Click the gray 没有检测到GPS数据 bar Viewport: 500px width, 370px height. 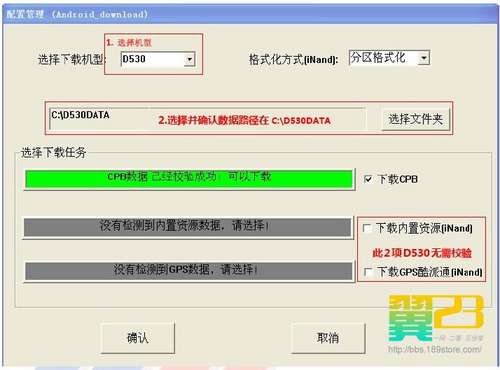(x=189, y=271)
